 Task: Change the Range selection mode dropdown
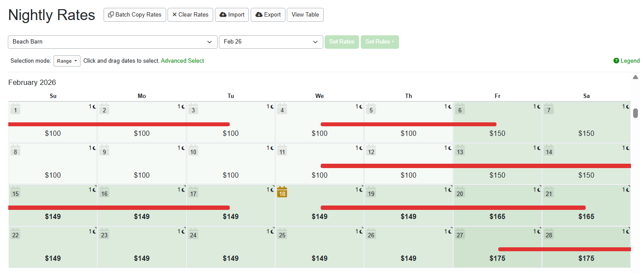pyautogui.click(x=67, y=61)
